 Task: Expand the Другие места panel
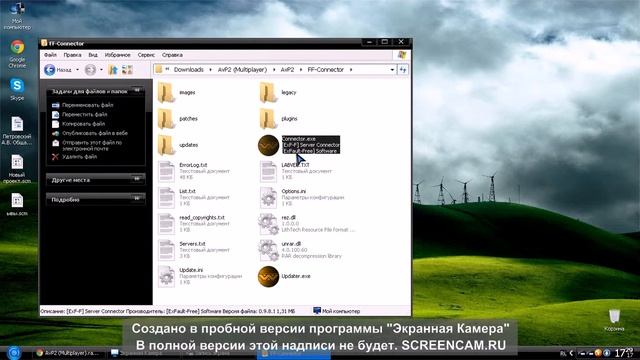[137, 179]
